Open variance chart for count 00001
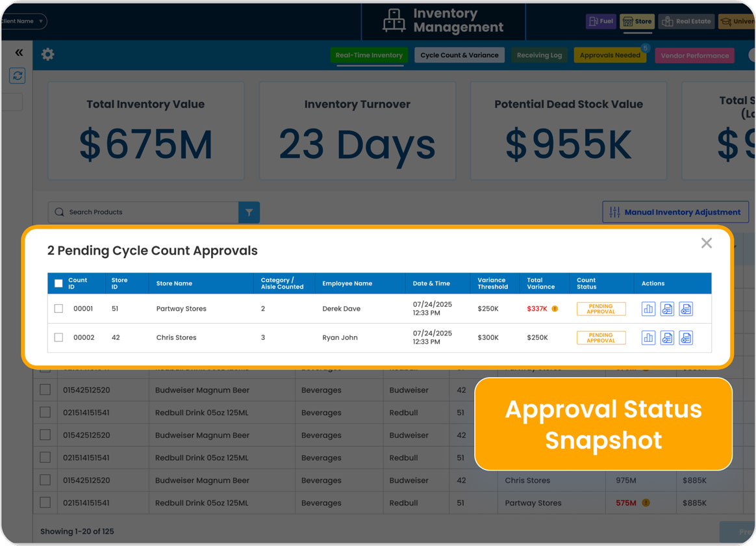The width and height of the screenshot is (756, 546). (x=648, y=309)
